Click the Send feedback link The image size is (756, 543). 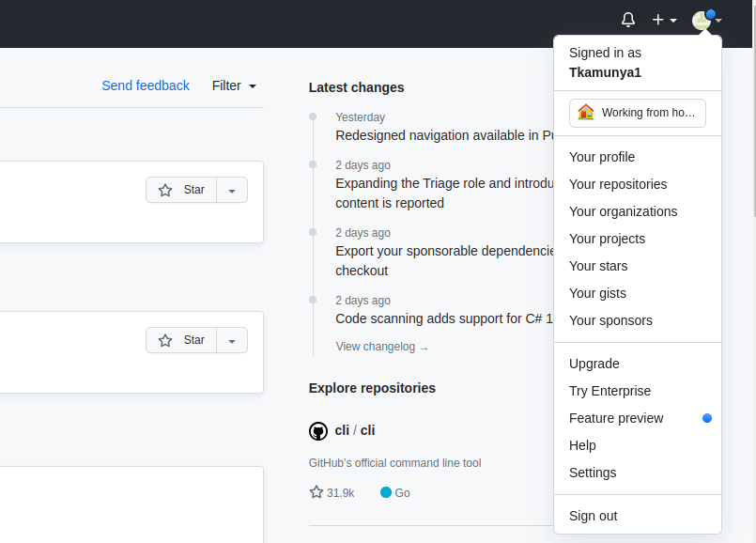pyautogui.click(x=146, y=85)
